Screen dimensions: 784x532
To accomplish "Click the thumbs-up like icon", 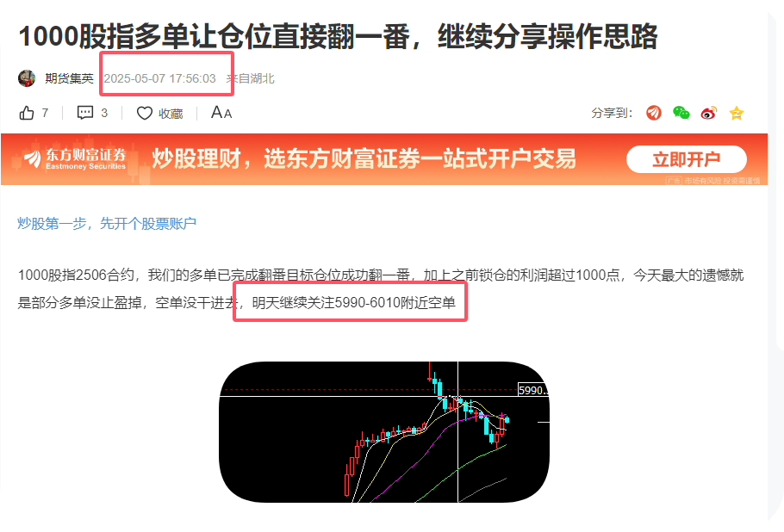I will coord(27,113).
